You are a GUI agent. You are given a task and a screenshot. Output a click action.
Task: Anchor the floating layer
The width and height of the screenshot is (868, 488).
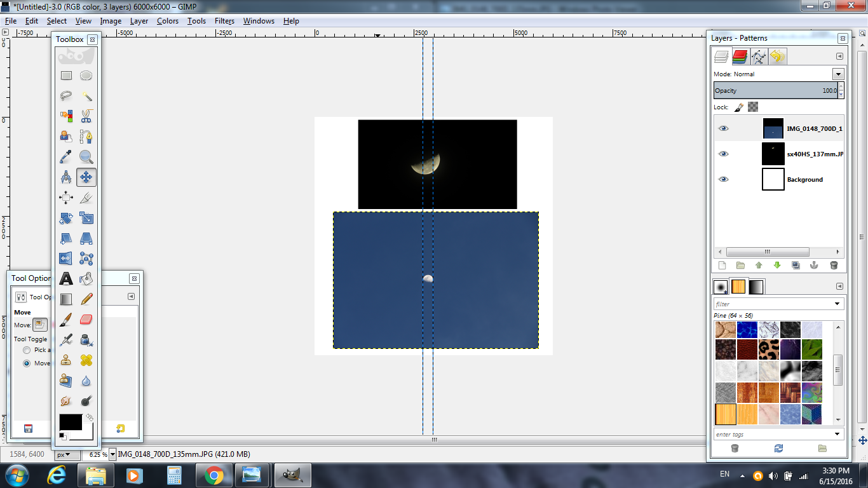click(814, 266)
